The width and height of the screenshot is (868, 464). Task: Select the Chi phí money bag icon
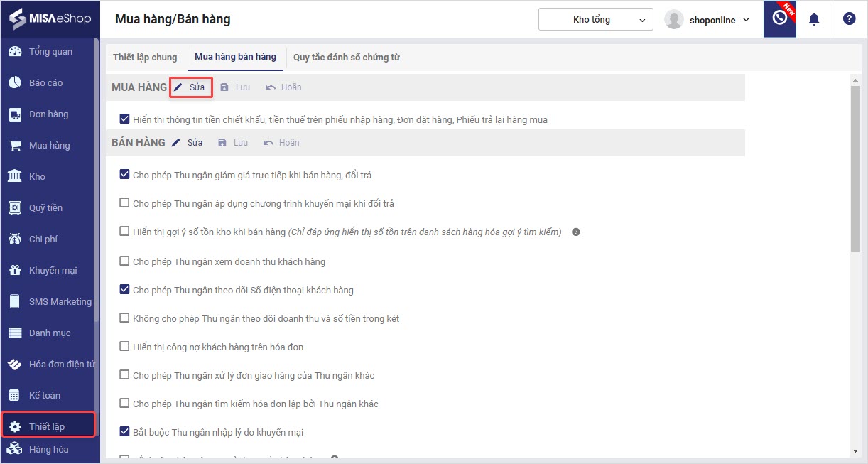14,239
